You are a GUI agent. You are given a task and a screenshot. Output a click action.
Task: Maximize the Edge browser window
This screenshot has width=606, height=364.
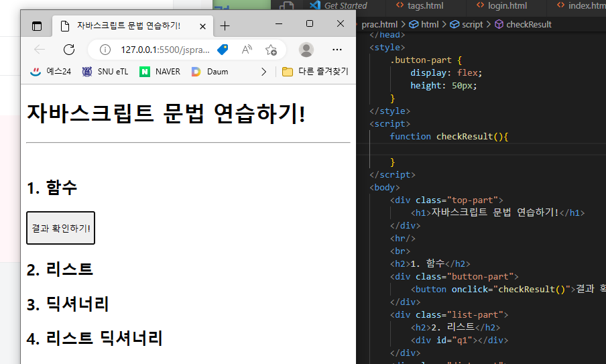[310, 24]
